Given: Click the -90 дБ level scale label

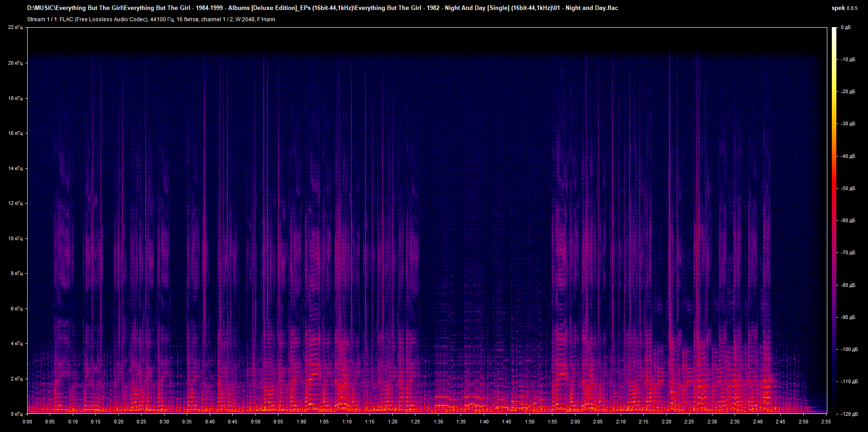Looking at the screenshot, I should point(848,318).
